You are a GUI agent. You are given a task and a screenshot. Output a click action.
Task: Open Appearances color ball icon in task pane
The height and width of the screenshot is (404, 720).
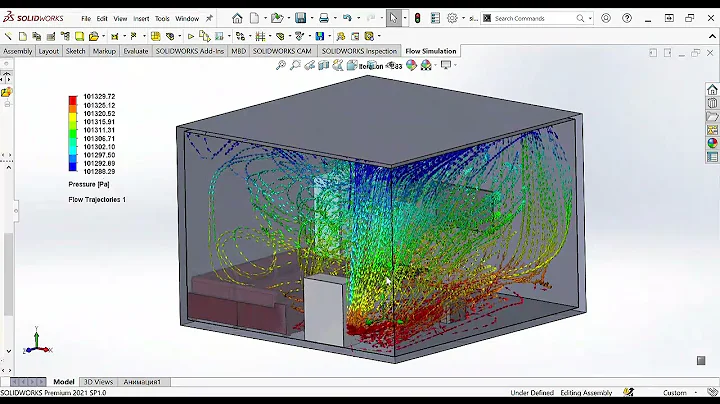(712, 143)
